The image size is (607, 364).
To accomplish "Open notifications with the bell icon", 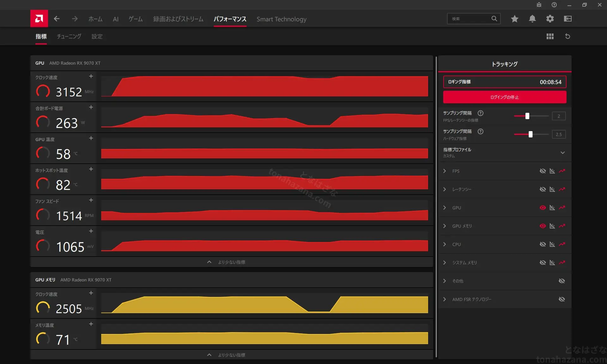I will pyautogui.click(x=532, y=19).
